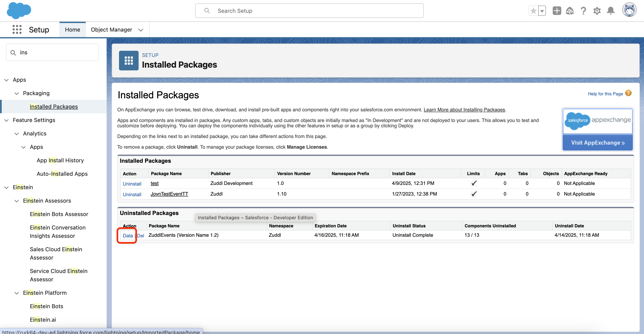Click the Visit AppExchange button
The image size is (644, 334).
click(x=597, y=142)
